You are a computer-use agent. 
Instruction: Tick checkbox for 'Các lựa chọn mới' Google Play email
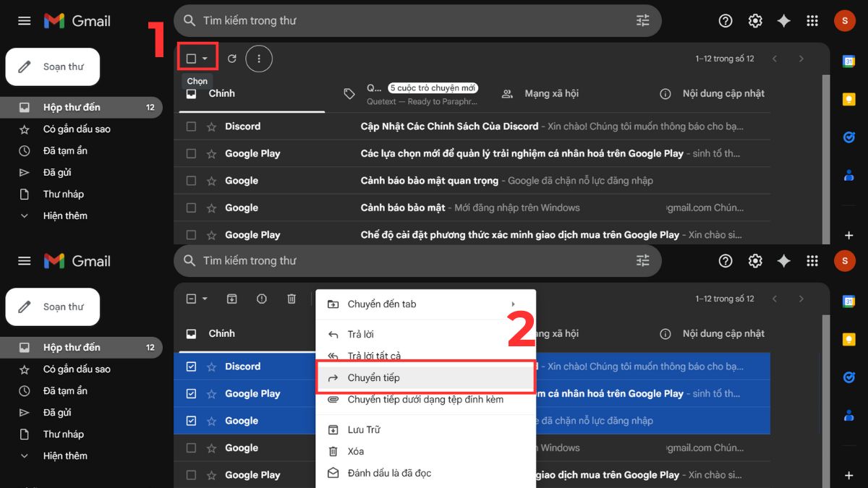(191, 153)
